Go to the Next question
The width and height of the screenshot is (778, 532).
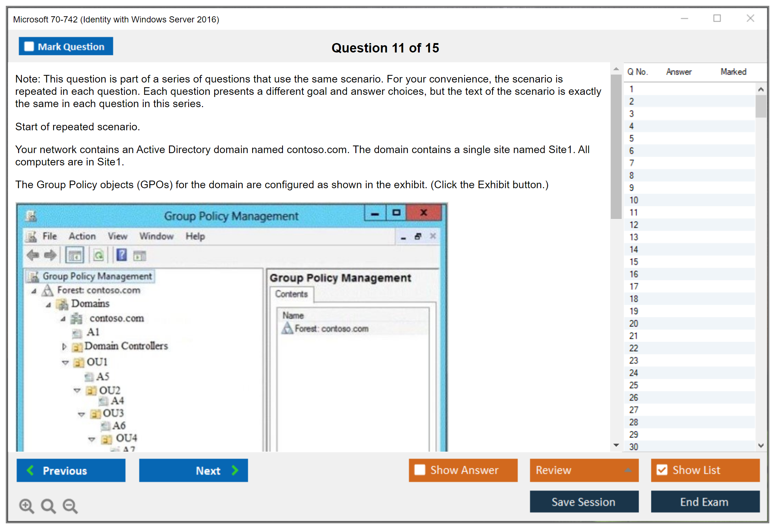(194, 470)
